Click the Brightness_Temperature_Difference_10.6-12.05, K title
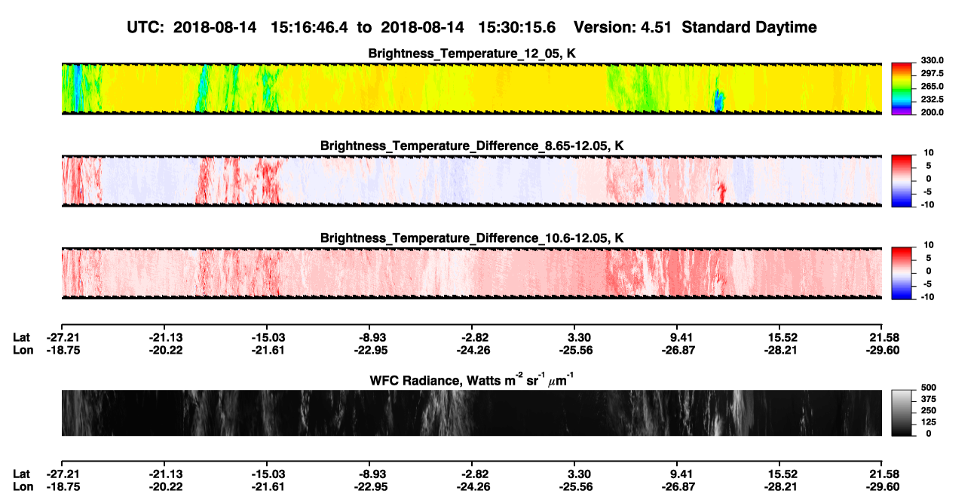This screenshot has height=503, width=980. click(472, 238)
